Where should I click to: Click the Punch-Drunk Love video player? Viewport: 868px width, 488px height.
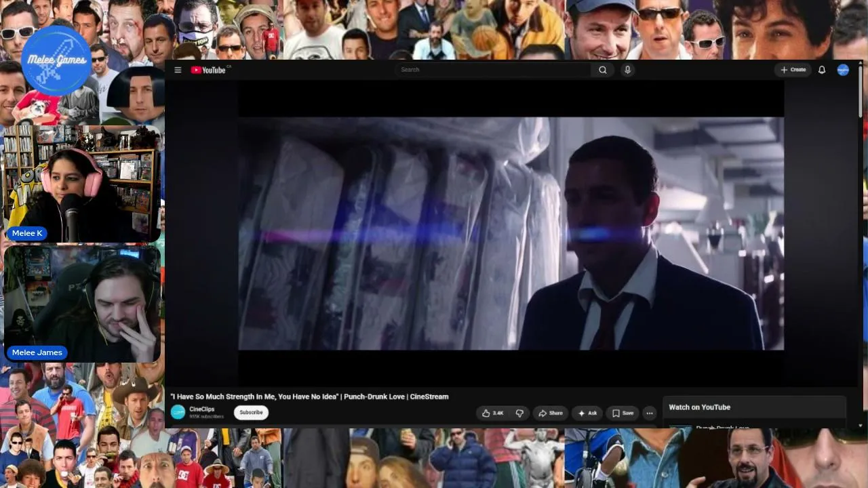click(511, 234)
